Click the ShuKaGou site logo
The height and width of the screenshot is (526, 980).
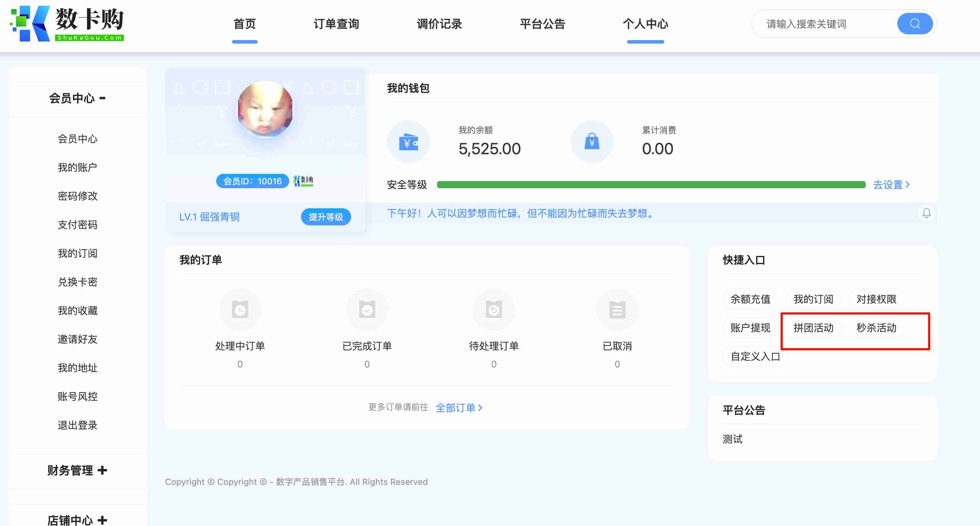(x=67, y=24)
